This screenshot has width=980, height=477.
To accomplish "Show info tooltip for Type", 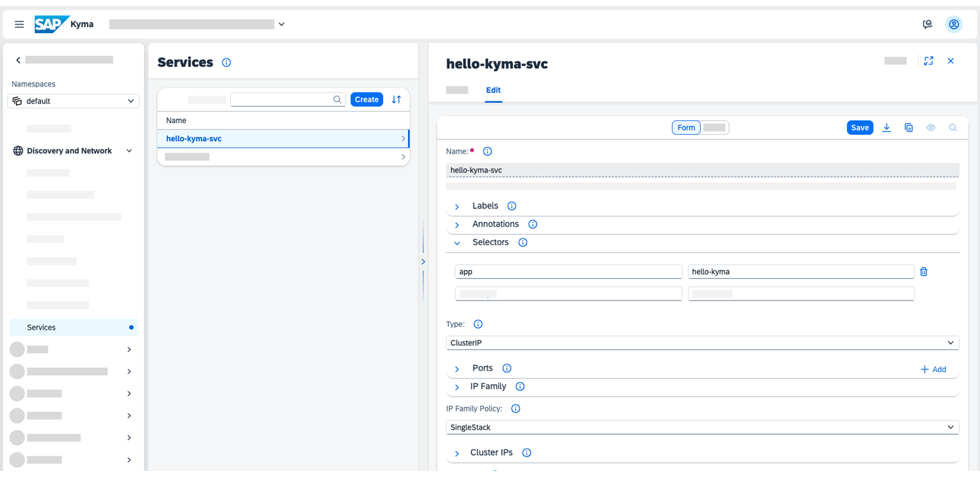I will (478, 324).
